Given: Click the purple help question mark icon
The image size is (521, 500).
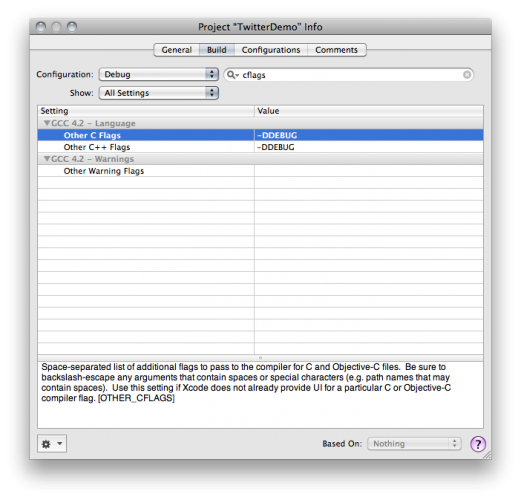Looking at the screenshot, I should [477, 444].
